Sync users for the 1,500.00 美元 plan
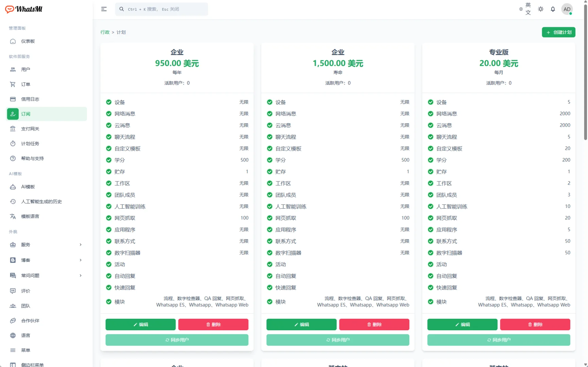The width and height of the screenshot is (588, 367). coord(338,340)
